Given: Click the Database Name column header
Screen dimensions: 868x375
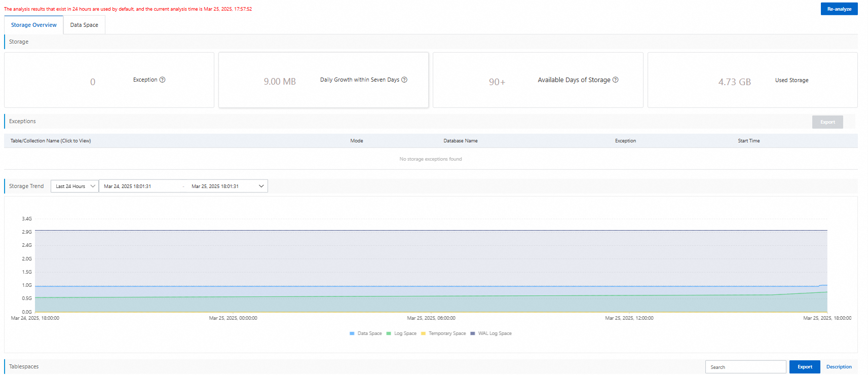Looking at the screenshot, I should (x=461, y=141).
